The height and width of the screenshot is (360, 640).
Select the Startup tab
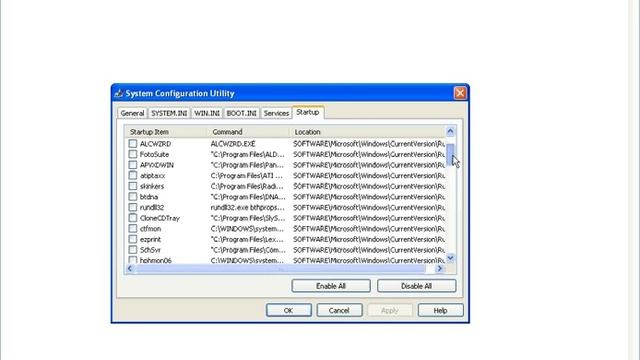coord(308,112)
